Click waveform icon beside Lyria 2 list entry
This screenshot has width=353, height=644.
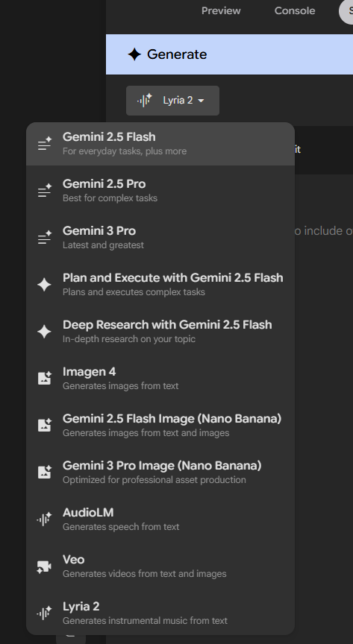(45, 613)
